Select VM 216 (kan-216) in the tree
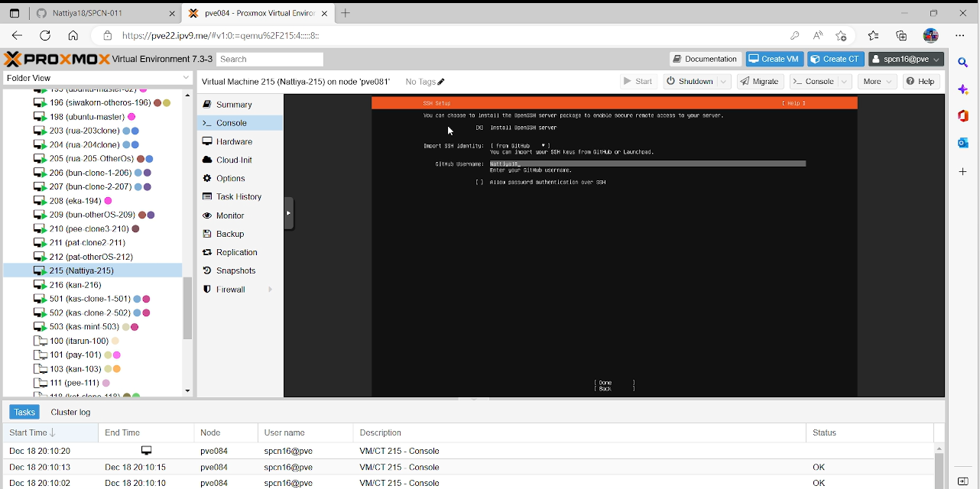This screenshot has height=489, width=980. 92,284
